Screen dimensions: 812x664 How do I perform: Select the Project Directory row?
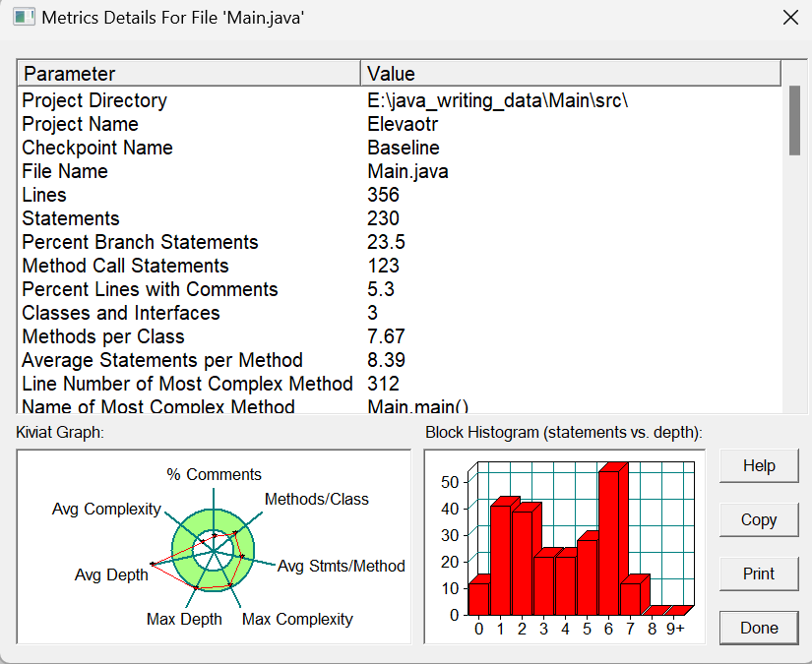tap(400, 100)
